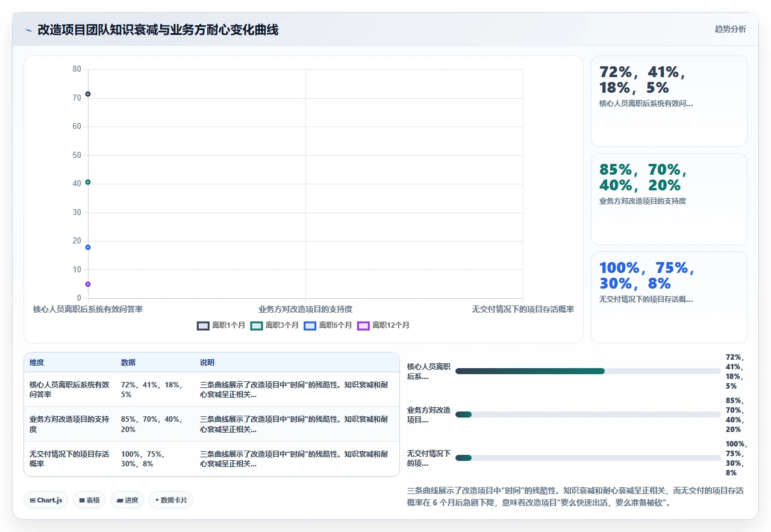The height and width of the screenshot is (532, 771).
Task: Toggle the 离职12个月 legend series
Action: pos(383,325)
